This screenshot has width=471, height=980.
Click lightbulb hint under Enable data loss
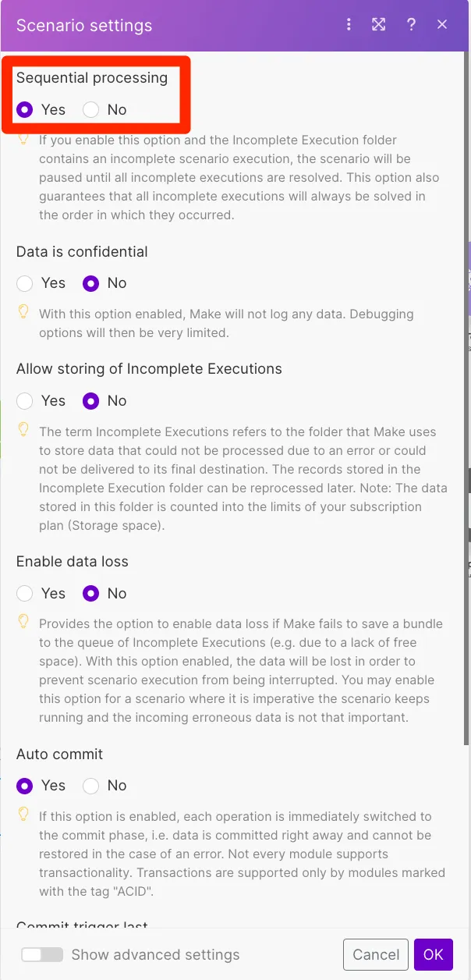coord(23,622)
